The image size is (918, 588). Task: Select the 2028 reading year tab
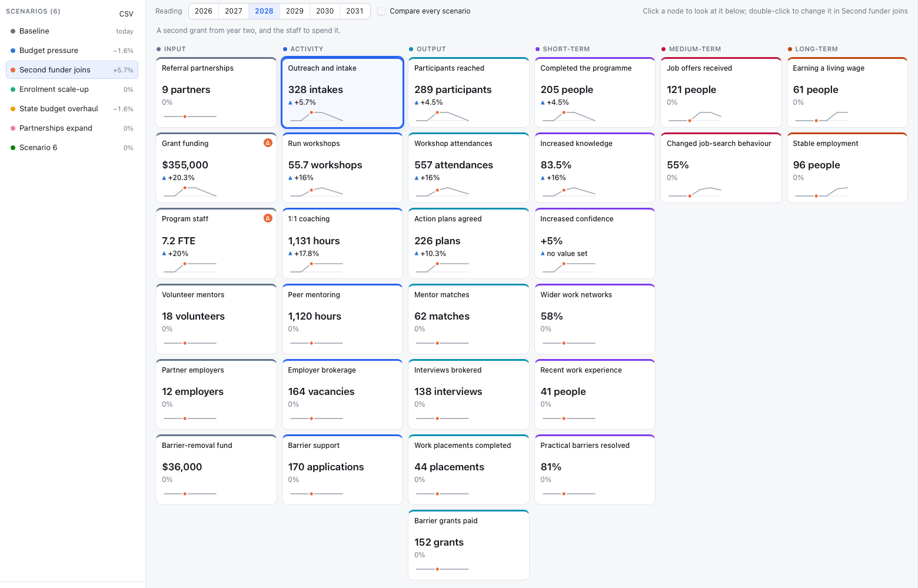pos(264,11)
